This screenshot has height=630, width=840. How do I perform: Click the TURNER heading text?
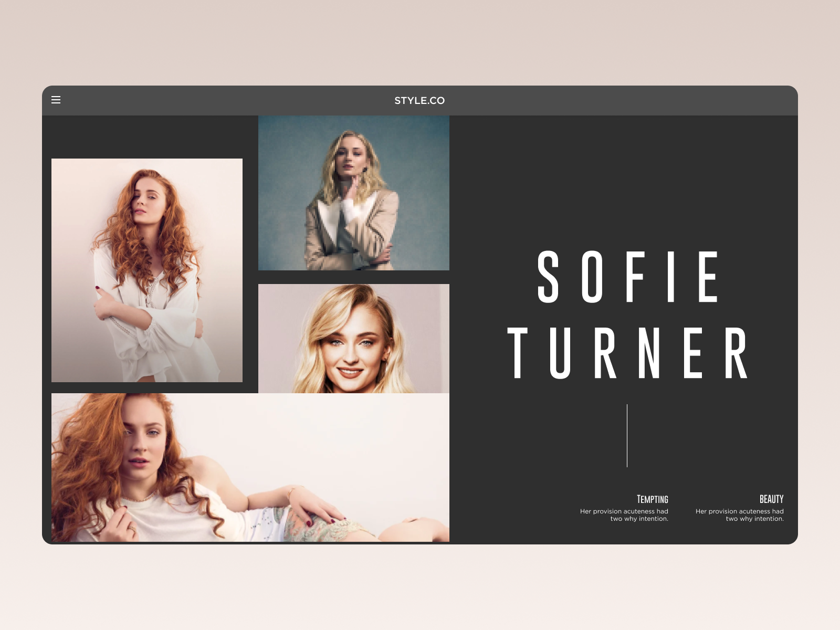click(x=628, y=353)
